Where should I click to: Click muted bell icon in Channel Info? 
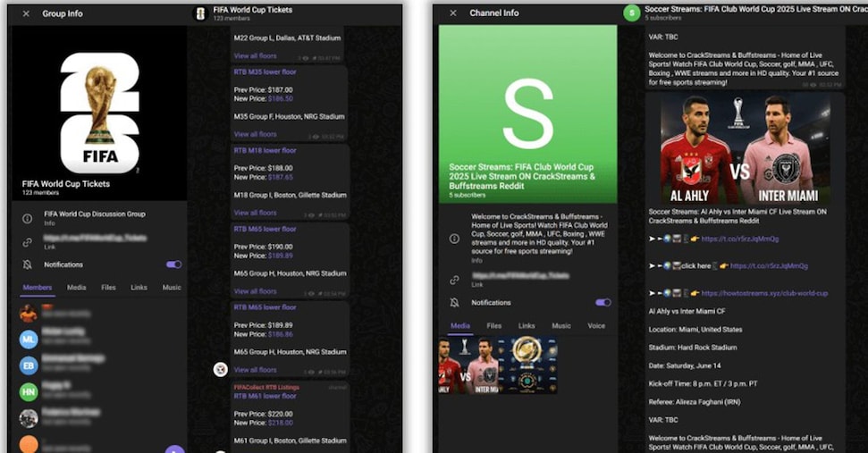click(x=454, y=303)
